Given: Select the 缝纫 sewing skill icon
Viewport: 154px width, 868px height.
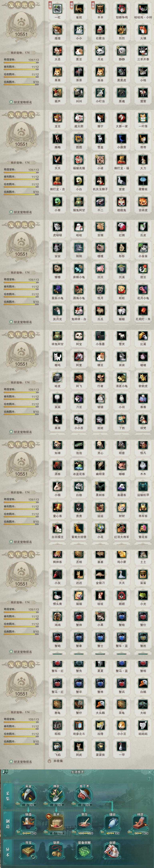Looking at the screenshot, I should coord(112,822).
